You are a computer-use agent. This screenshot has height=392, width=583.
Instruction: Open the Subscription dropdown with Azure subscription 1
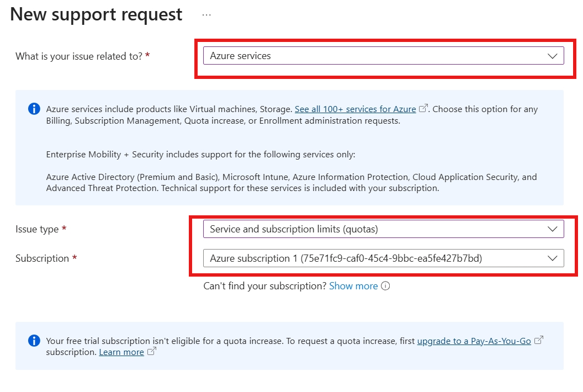[383, 258]
